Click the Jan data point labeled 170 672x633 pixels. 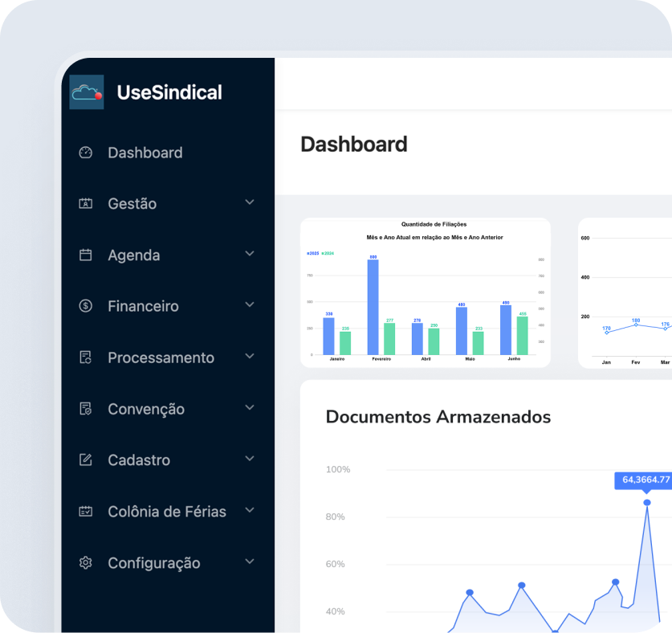(x=606, y=333)
